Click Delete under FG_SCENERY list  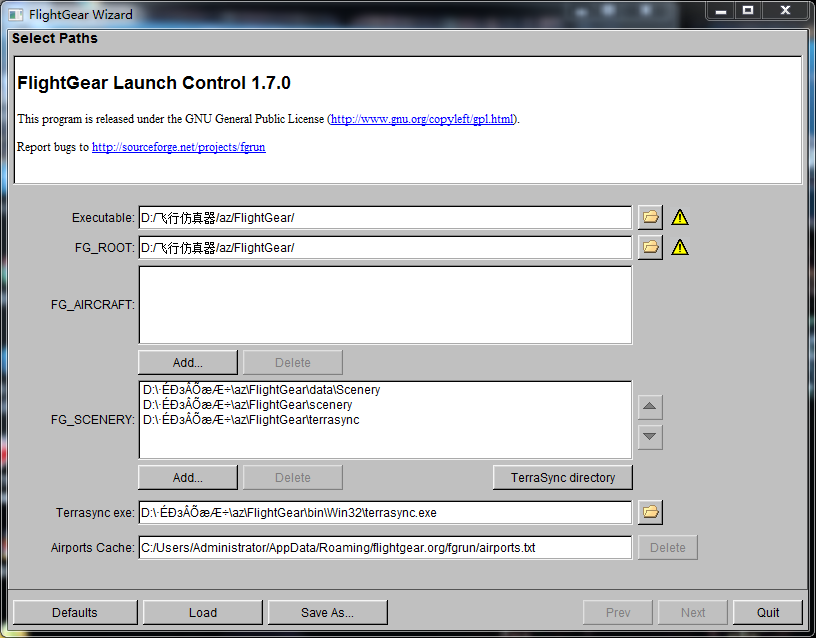click(x=292, y=477)
